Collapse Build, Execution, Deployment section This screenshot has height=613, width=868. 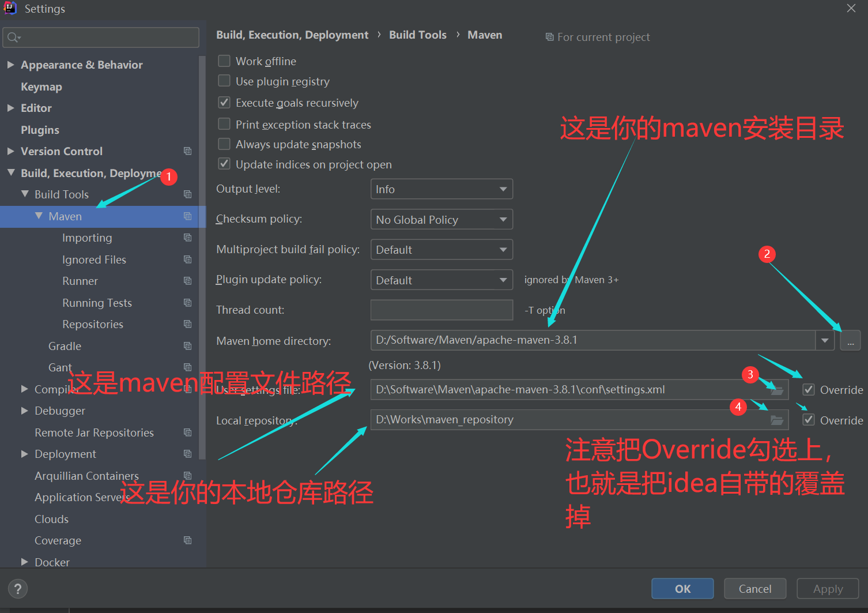[10, 172]
